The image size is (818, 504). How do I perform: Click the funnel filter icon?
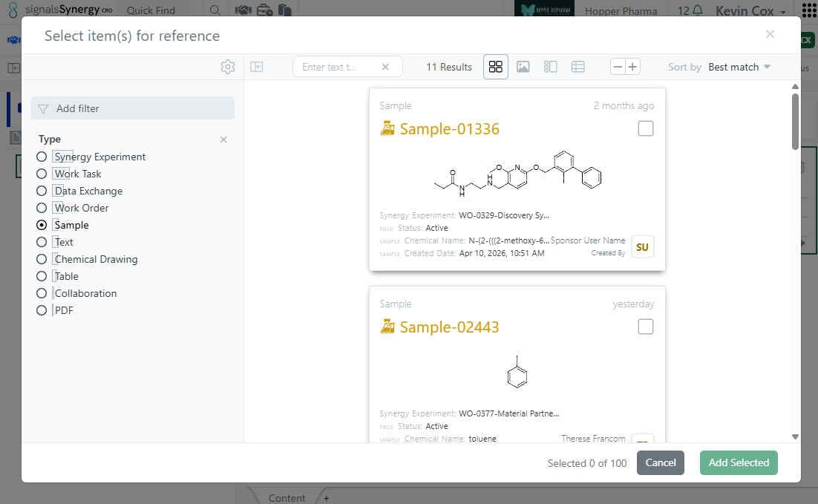click(x=43, y=108)
